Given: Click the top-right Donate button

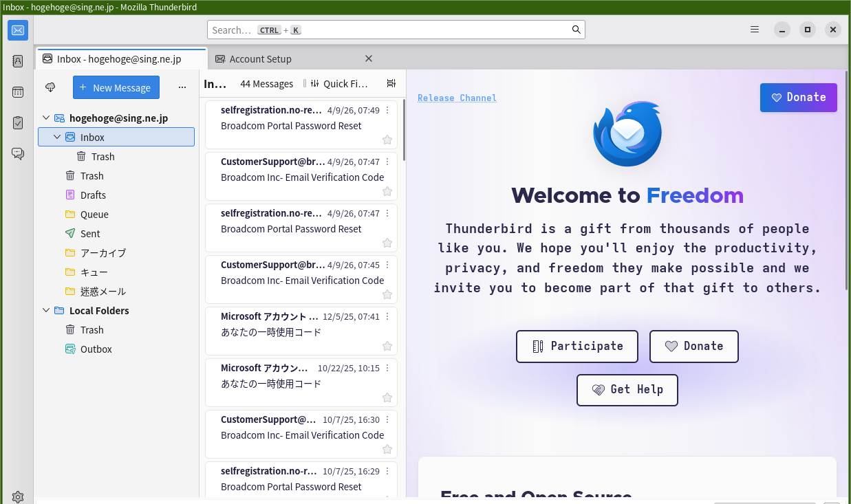Looking at the screenshot, I should pos(799,98).
